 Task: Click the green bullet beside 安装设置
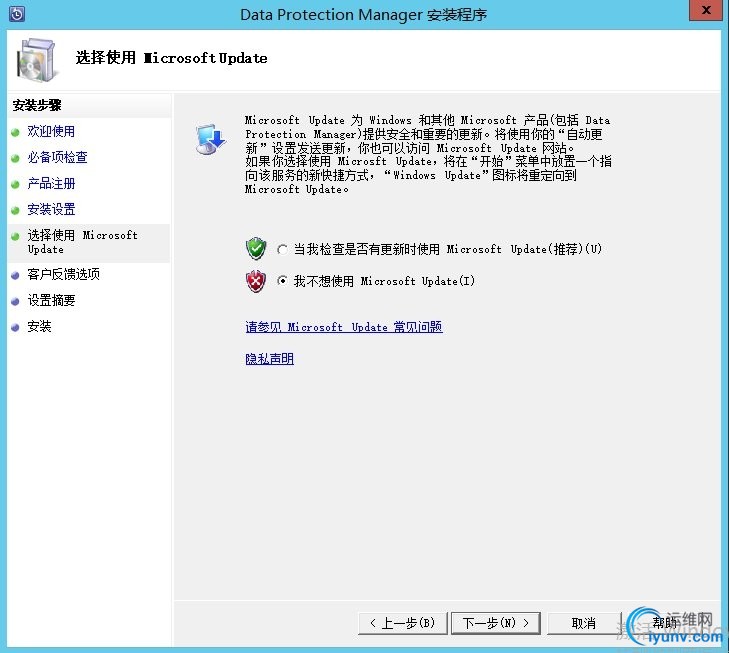pyautogui.click(x=15, y=211)
